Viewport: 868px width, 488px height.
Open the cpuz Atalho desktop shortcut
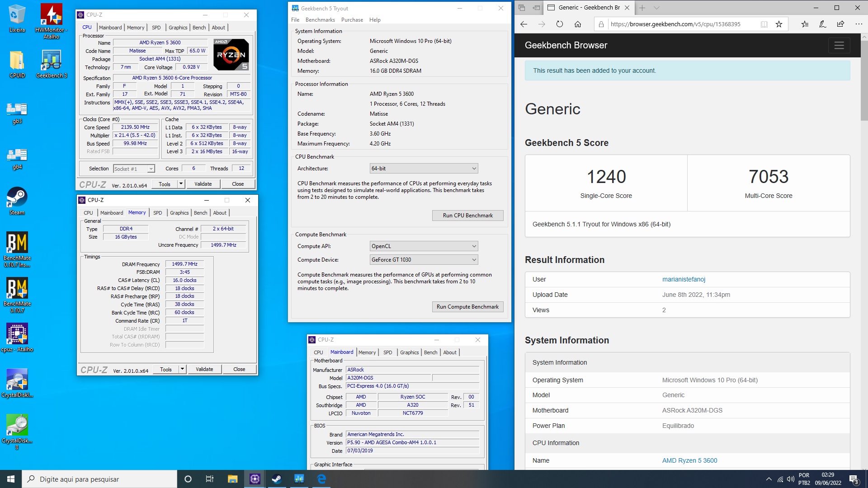(x=17, y=338)
